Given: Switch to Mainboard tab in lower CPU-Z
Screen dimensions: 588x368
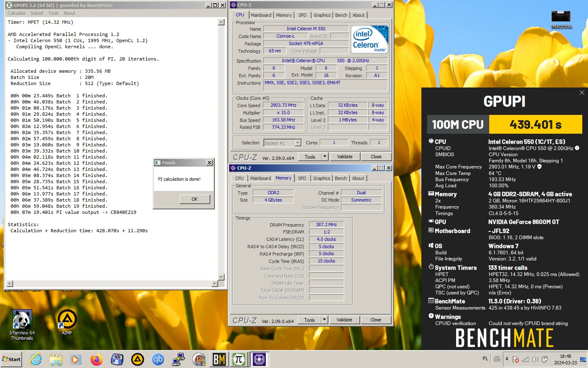Looking at the screenshot, I should 261,178.
